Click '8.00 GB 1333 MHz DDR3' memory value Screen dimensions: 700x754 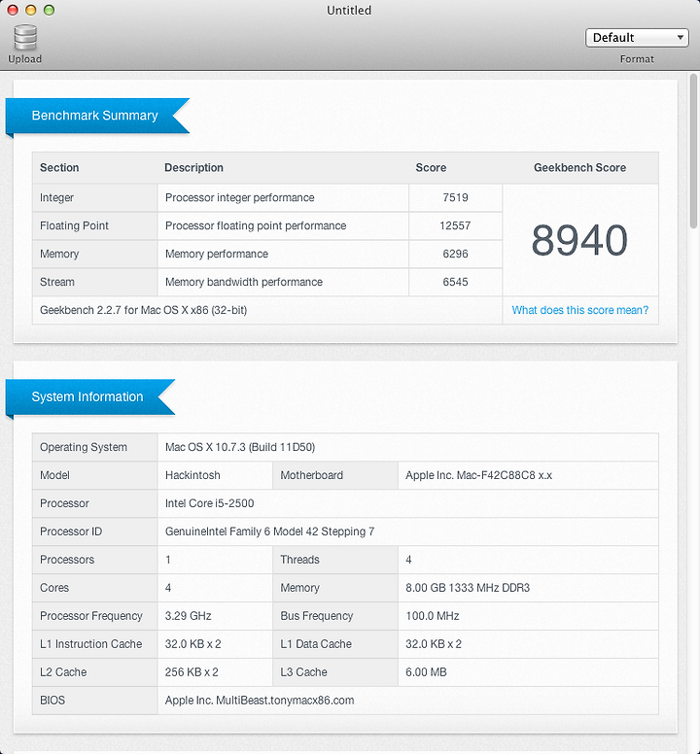pos(468,588)
